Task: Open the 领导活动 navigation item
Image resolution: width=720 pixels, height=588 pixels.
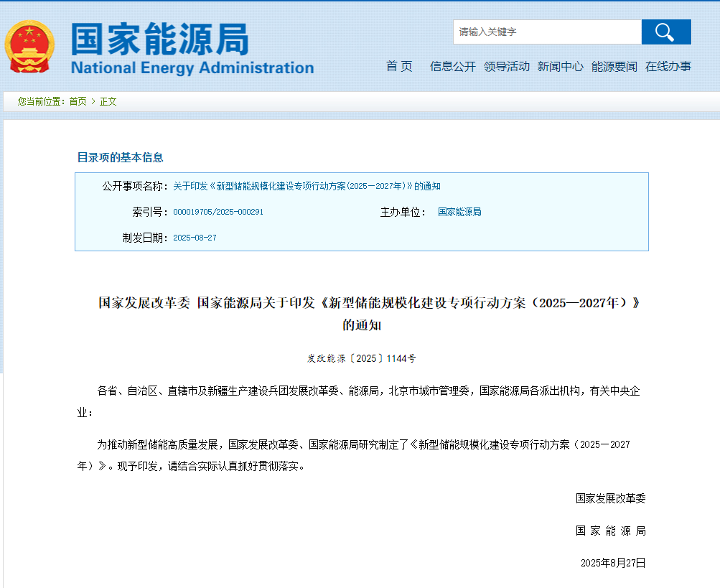Action: click(x=506, y=67)
